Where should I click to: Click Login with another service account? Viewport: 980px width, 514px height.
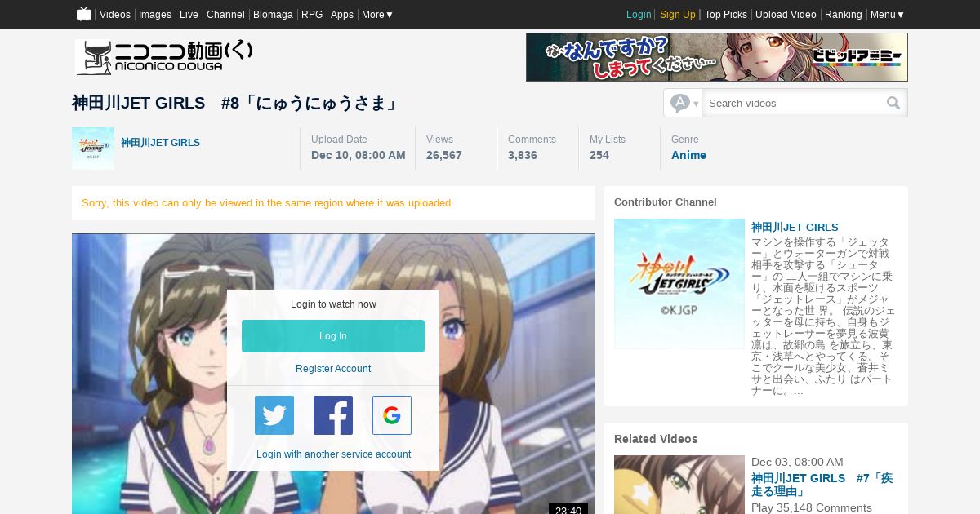(x=333, y=454)
